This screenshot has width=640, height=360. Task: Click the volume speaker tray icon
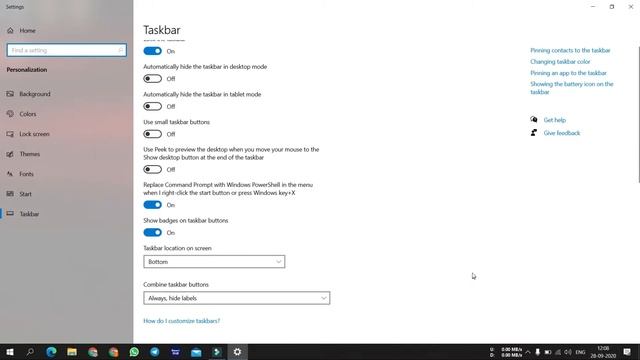click(568, 352)
